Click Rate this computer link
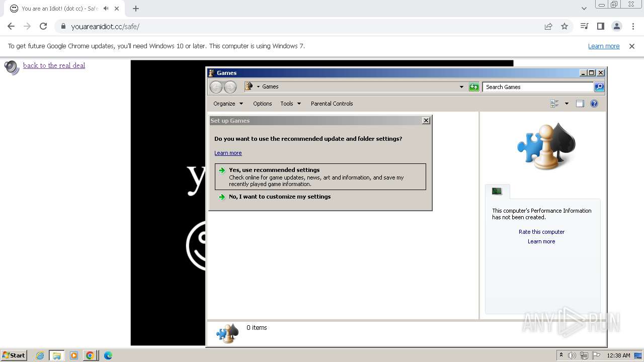This screenshot has height=362, width=644. (x=541, y=232)
